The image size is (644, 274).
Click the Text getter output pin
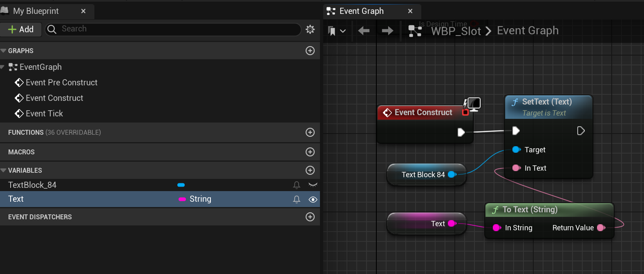[452, 223]
